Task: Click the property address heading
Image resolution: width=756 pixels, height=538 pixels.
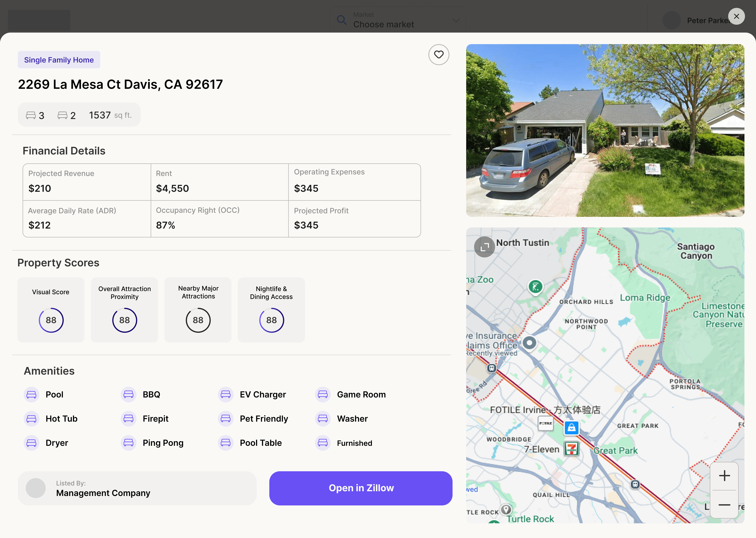Action: point(120,84)
